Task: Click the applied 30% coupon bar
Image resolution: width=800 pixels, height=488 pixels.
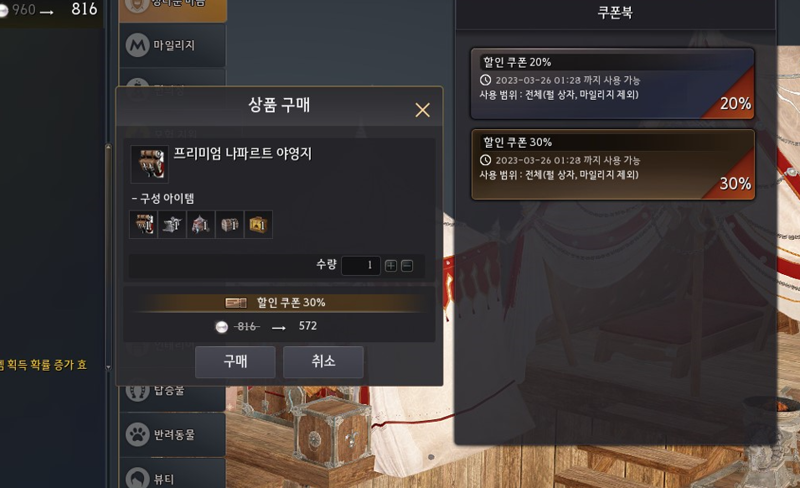Action: pyautogui.click(x=279, y=303)
